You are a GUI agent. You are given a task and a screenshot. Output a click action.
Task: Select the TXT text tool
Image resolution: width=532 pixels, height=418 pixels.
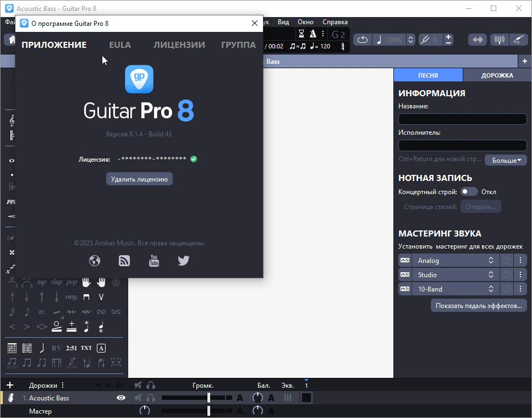pyautogui.click(x=86, y=348)
